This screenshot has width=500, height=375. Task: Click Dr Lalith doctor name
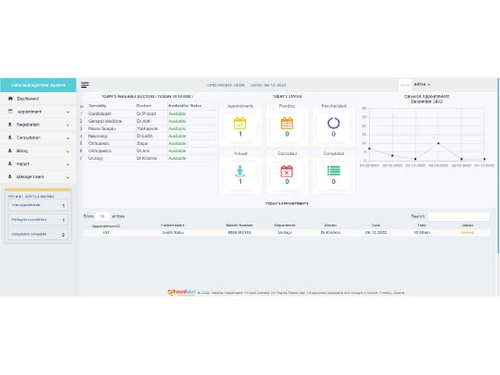tap(144, 136)
